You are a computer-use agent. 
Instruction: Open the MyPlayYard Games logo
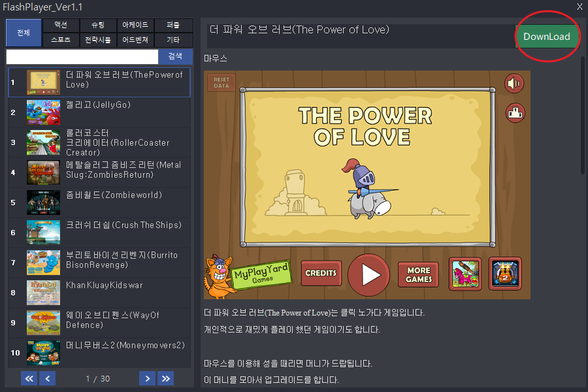[261, 275]
